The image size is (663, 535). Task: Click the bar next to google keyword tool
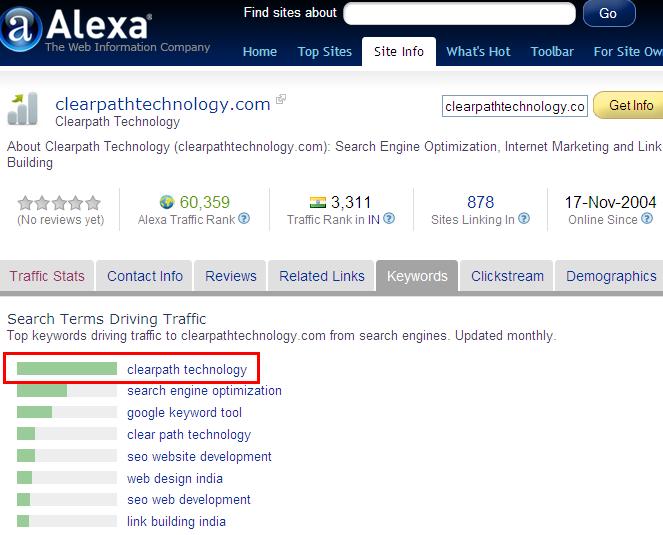(67, 412)
